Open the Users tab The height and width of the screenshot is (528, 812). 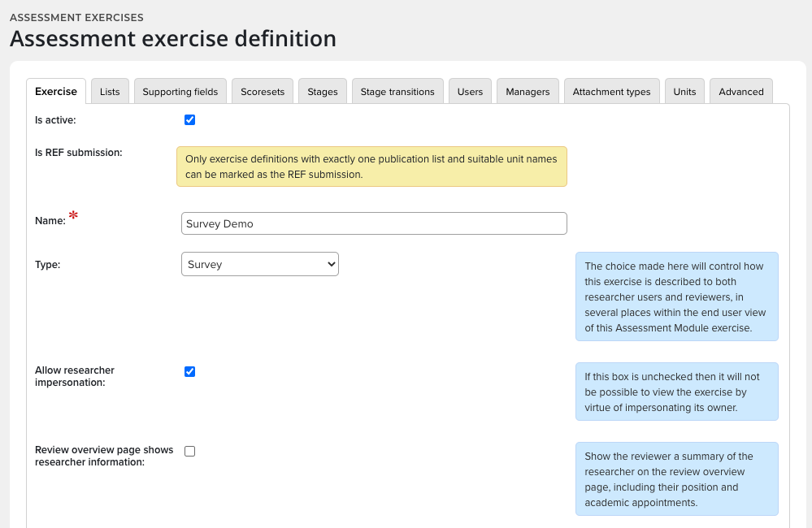[470, 92]
